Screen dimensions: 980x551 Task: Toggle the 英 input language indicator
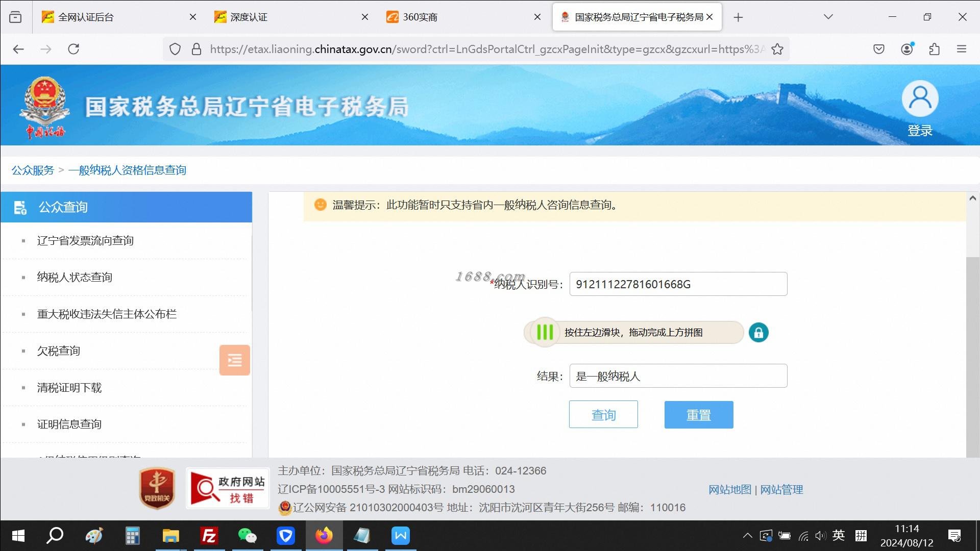839,536
